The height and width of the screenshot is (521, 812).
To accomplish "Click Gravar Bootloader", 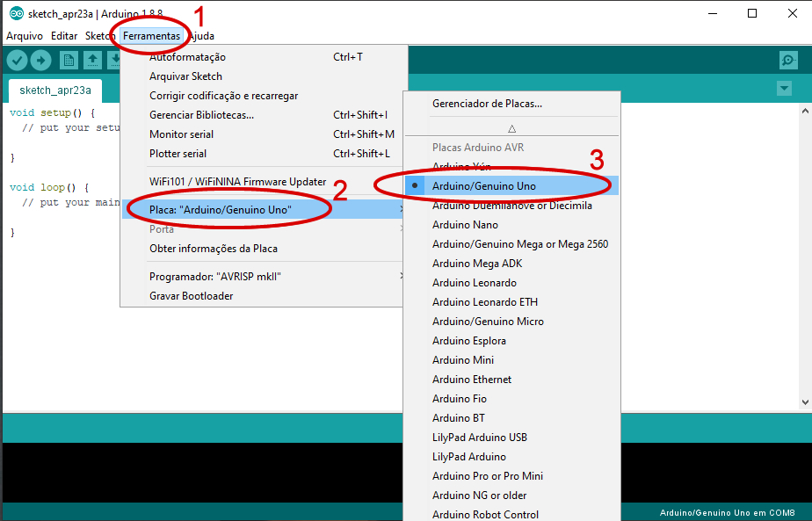I will (x=264, y=296).
